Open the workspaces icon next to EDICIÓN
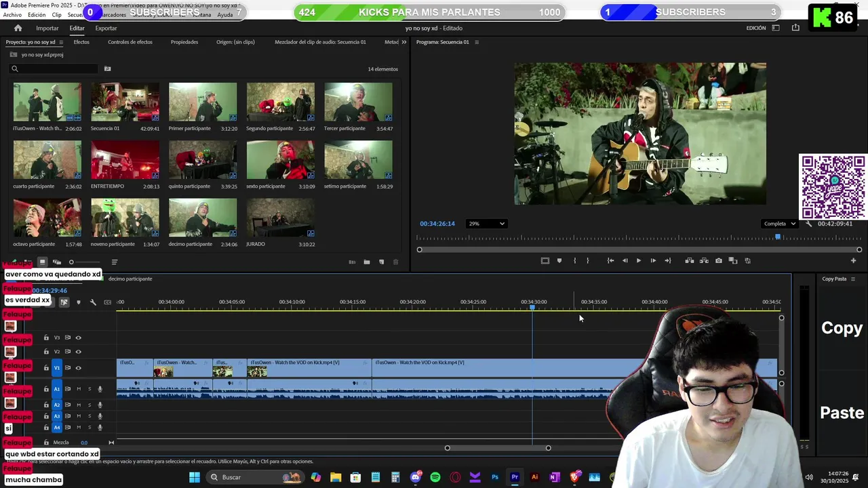 click(776, 28)
